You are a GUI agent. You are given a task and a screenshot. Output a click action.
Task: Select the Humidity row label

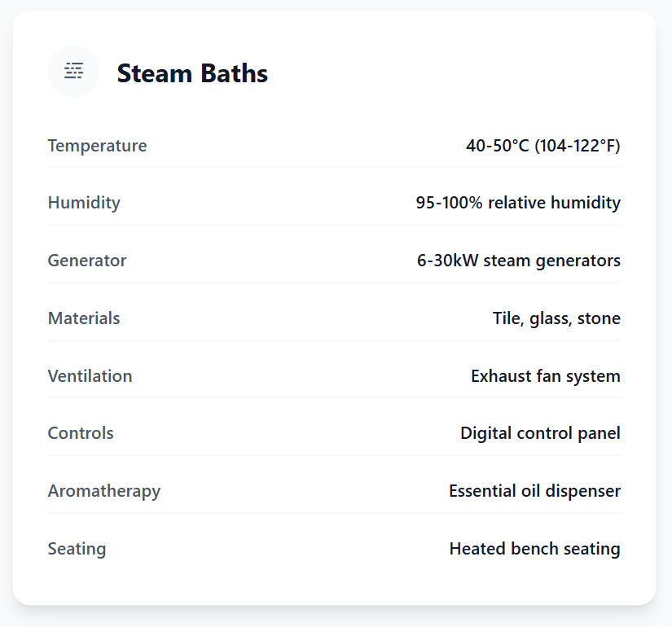coord(84,203)
